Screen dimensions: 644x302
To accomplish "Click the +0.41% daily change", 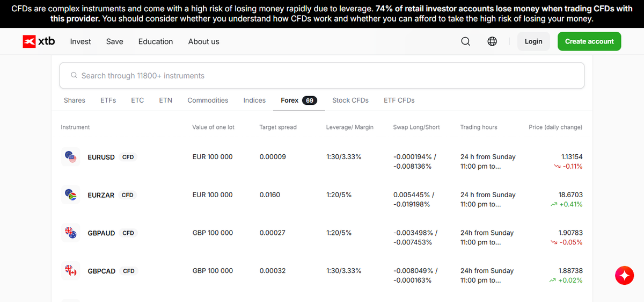I will click(570, 205).
